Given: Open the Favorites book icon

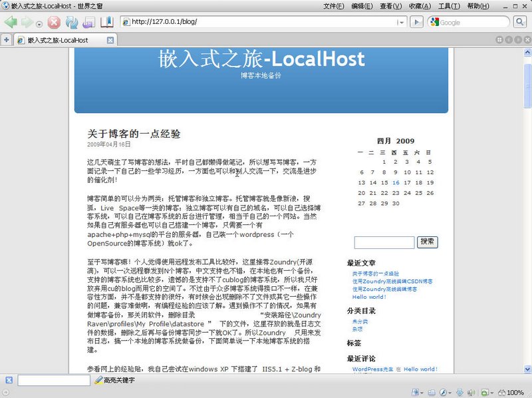Looking at the screenshot, I should pos(107,22).
